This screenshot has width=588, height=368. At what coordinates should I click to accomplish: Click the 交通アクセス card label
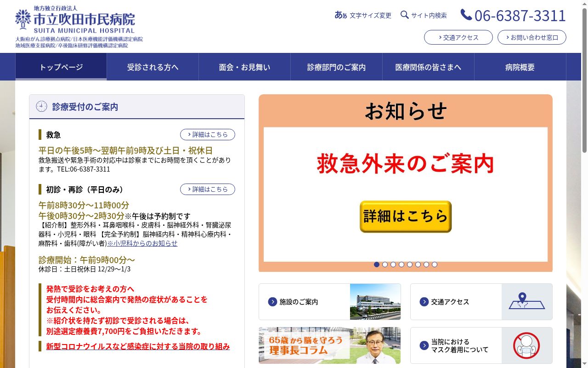pos(450,302)
